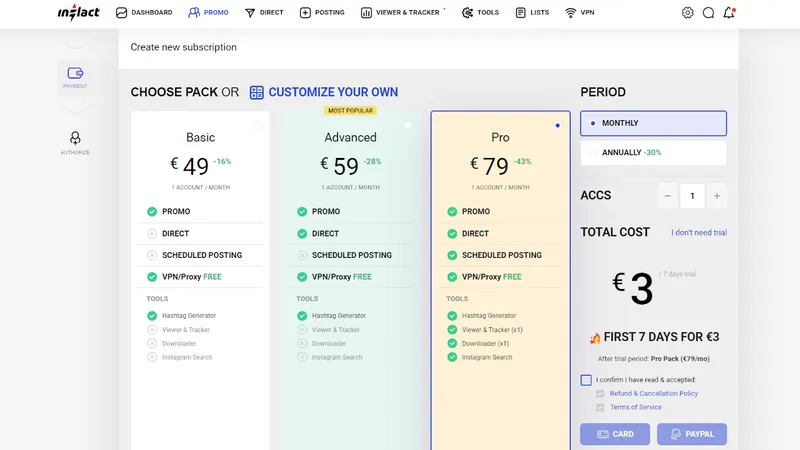Click the Basic pack title
Screen dimensions: 800x450
tap(201, 137)
